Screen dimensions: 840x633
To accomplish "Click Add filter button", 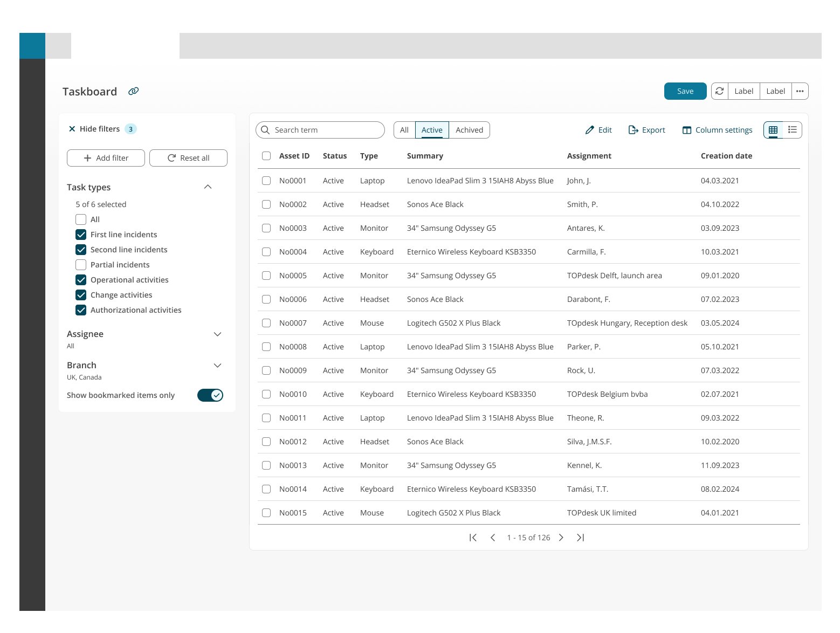I will [x=106, y=158].
